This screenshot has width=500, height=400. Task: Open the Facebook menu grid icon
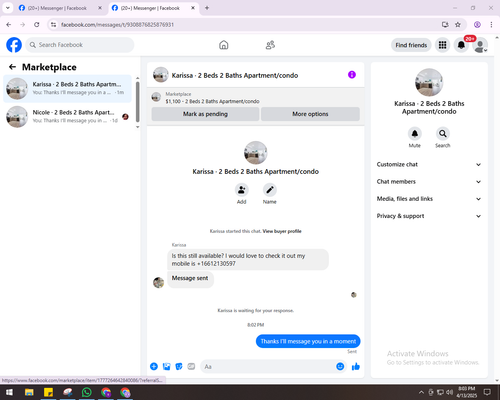[x=442, y=45]
